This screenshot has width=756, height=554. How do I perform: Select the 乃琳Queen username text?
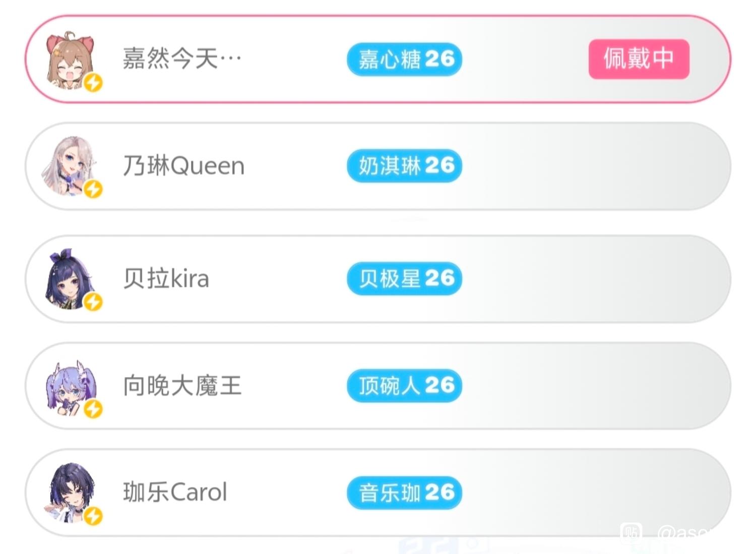coord(184,166)
